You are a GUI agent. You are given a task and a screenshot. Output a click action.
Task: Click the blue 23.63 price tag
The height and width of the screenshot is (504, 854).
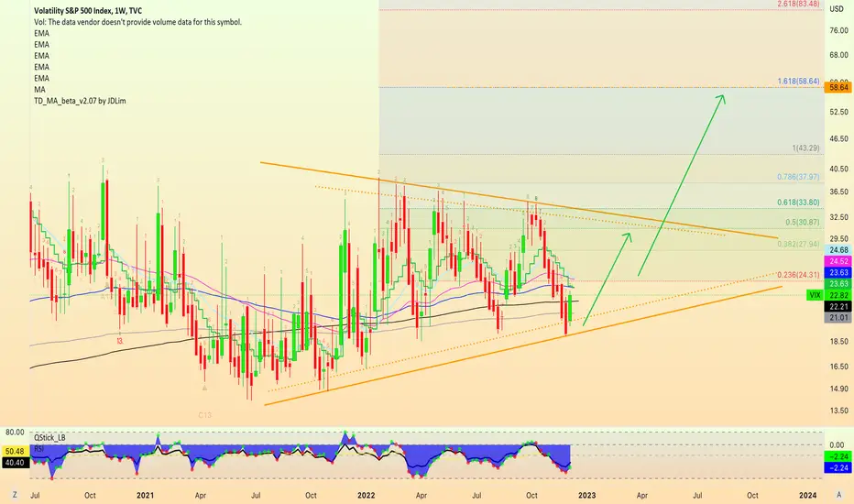click(838, 272)
